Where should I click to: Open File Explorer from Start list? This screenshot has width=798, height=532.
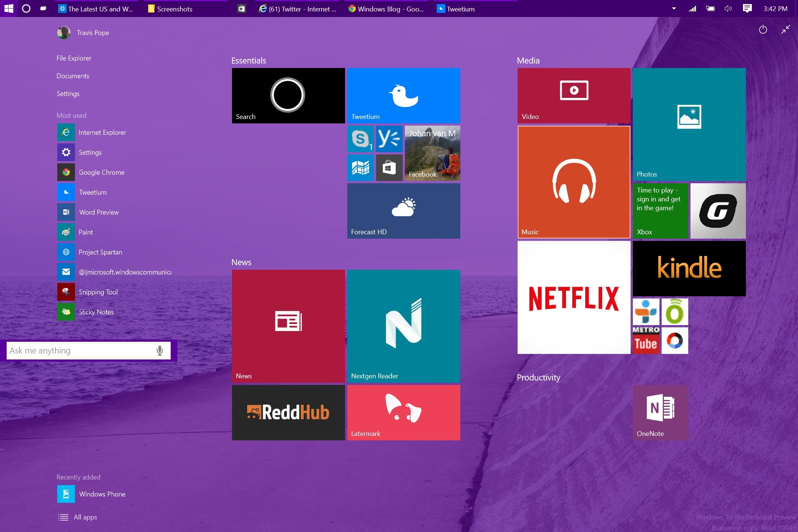point(74,58)
